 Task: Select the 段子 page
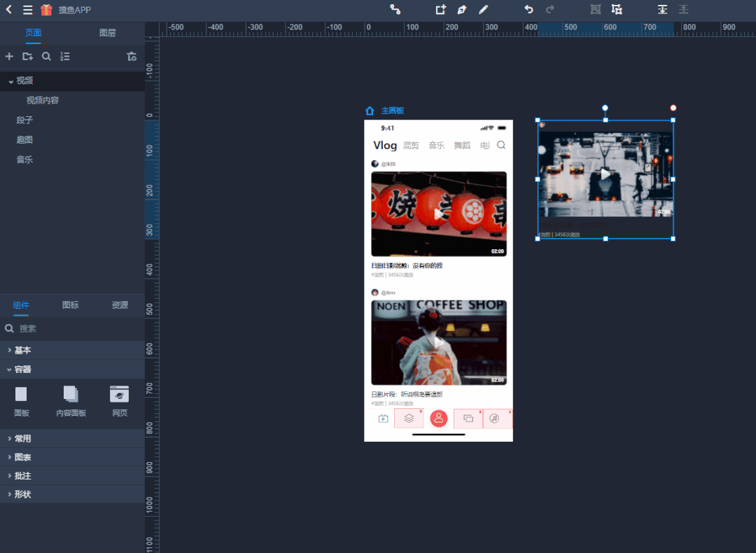[24, 120]
